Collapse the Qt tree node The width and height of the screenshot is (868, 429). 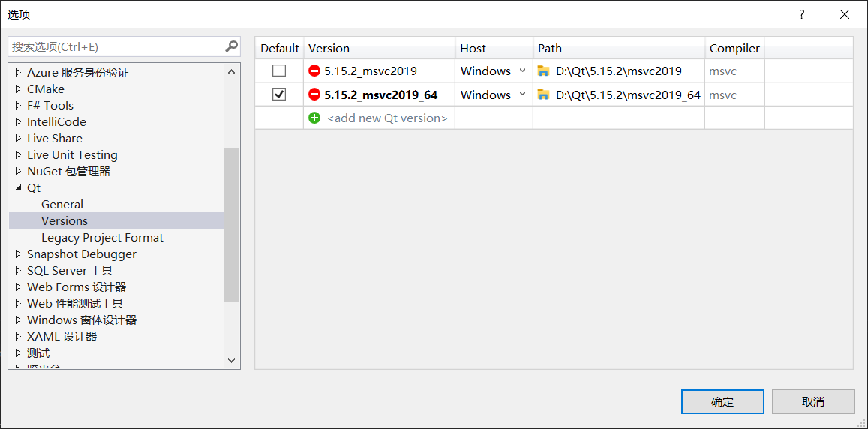(x=18, y=188)
